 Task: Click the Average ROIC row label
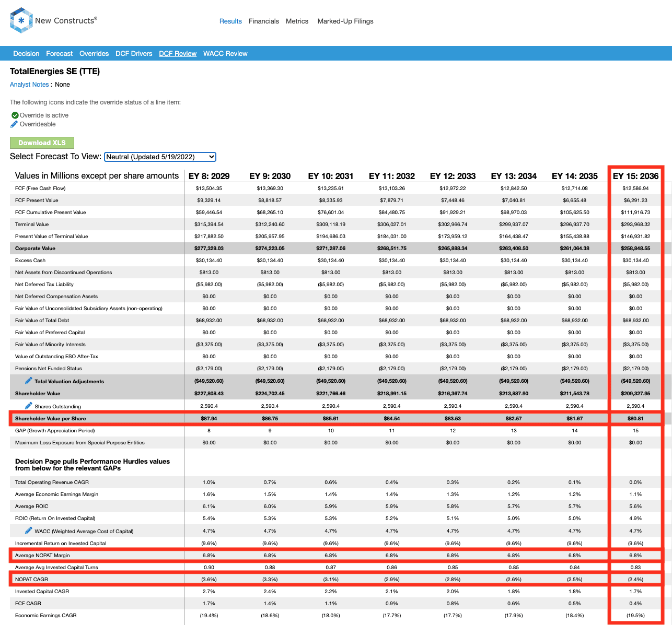[32, 506]
